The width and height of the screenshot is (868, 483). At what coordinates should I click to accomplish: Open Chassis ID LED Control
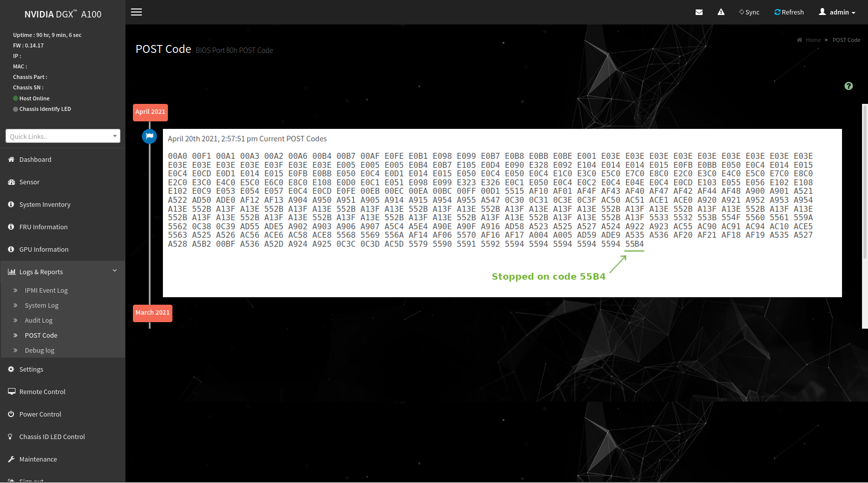(x=51, y=437)
